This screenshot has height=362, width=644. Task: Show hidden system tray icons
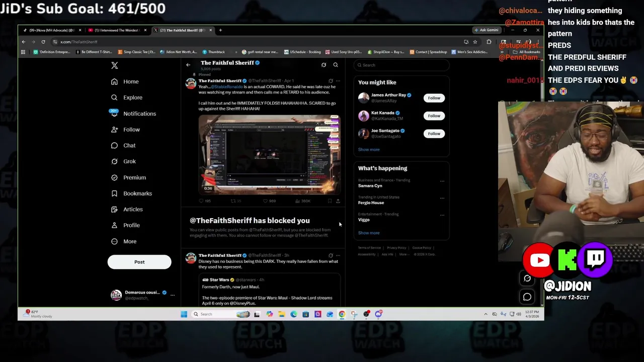[486, 314]
